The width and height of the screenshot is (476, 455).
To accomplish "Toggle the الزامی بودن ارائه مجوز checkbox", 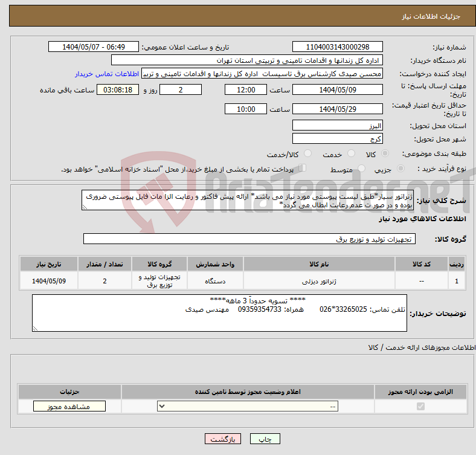I will coord(421,407).
